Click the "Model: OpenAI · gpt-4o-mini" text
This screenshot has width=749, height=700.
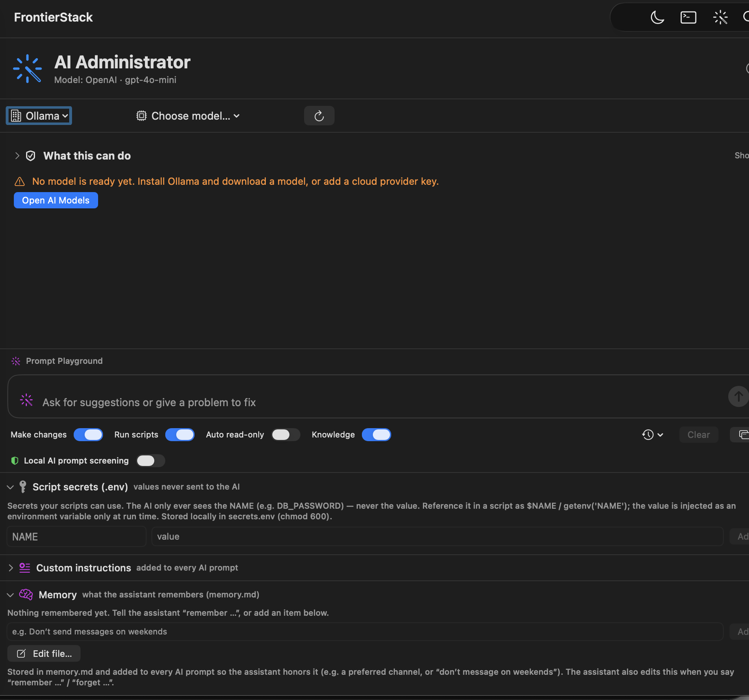(115, 80)
